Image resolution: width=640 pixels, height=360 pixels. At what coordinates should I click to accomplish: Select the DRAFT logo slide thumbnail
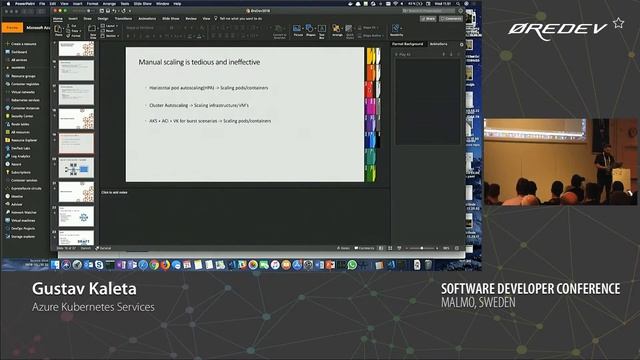[76, 238]
